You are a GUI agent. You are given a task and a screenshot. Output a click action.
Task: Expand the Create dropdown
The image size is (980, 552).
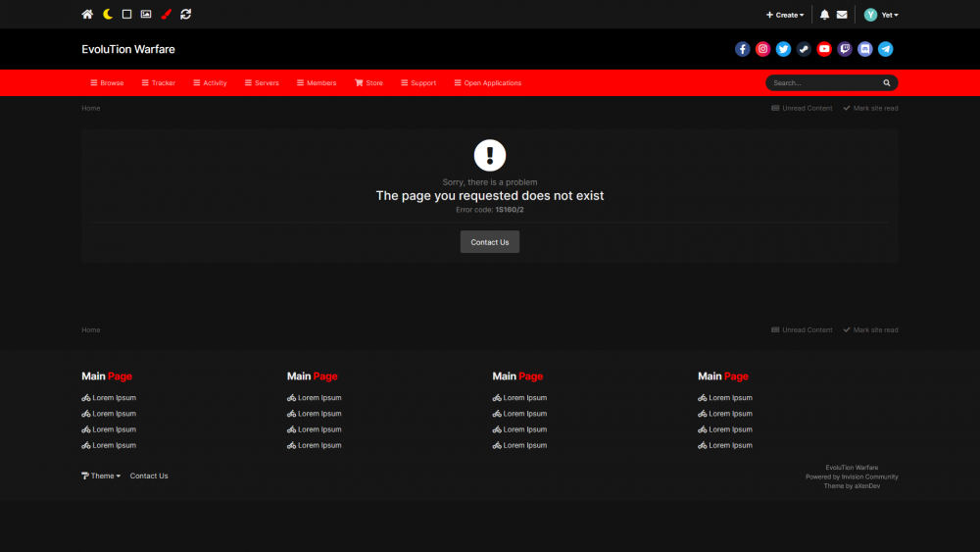coord(785,15)
